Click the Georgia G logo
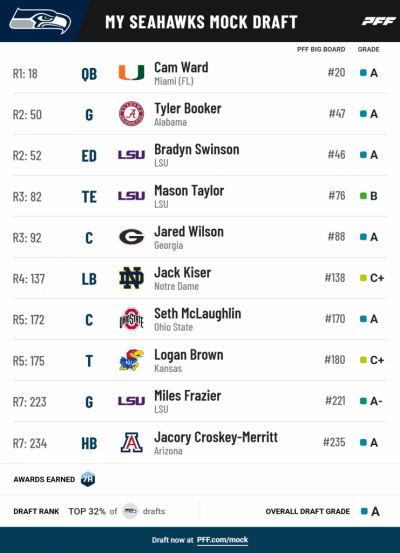The image size is (400, 553). pos(131,237)
